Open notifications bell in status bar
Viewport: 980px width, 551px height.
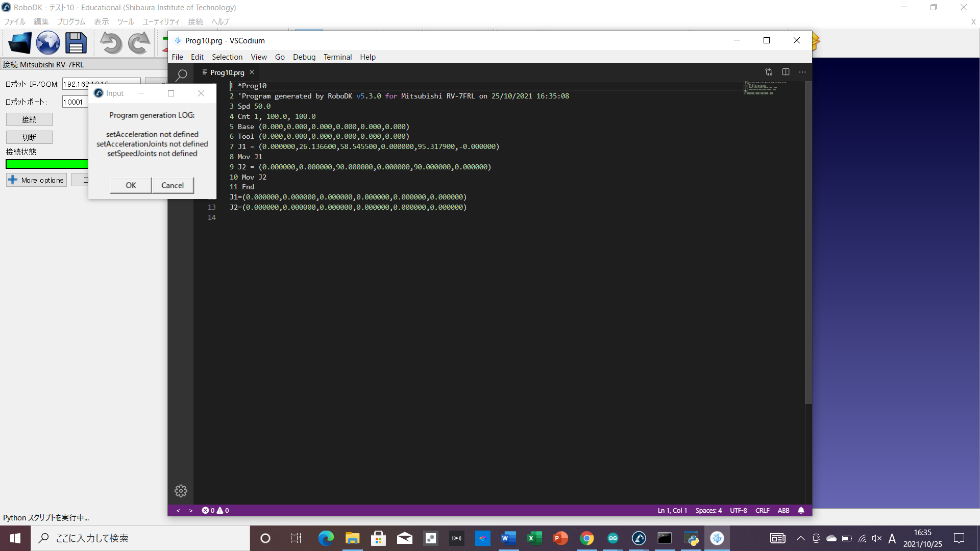[x=801, y=510]
